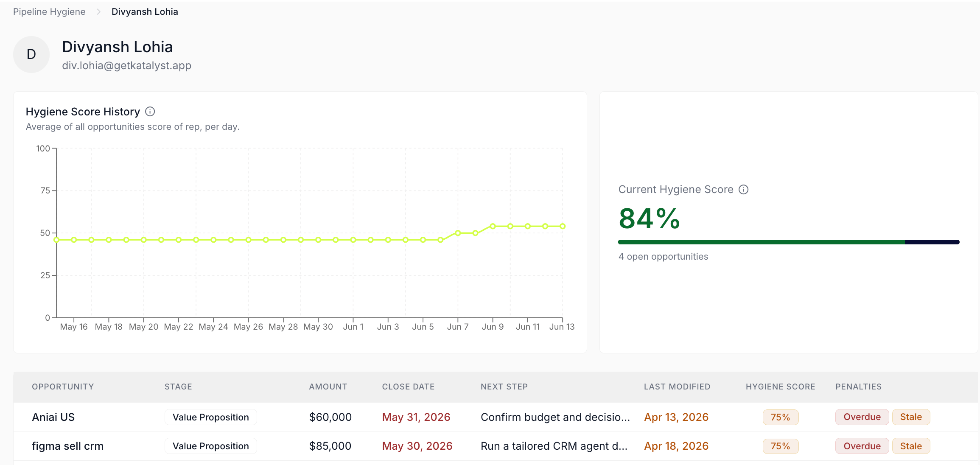Click Value Proposition stage badge for figma sell crm
The height and width of the screenshot is (465, 980).
point(211,446)
